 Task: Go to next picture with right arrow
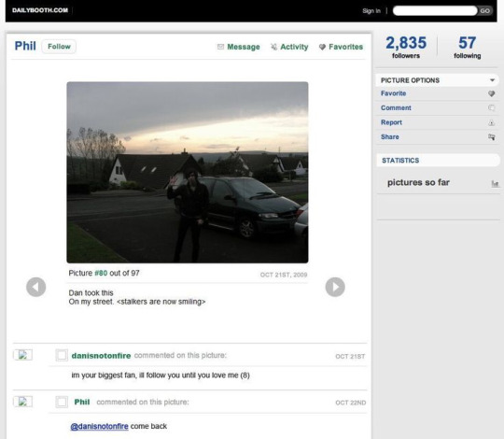pyautogui.click(x=335, y=287)
